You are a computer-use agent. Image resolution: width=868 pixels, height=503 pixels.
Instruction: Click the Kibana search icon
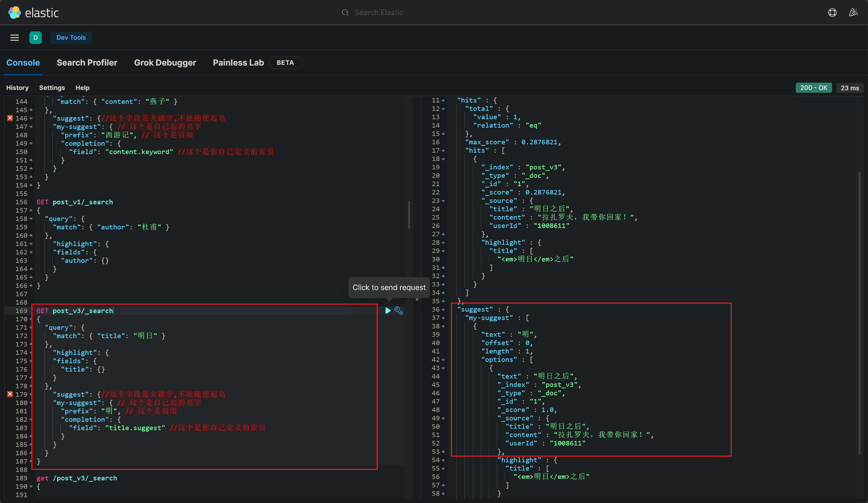[x=345, y=12]
